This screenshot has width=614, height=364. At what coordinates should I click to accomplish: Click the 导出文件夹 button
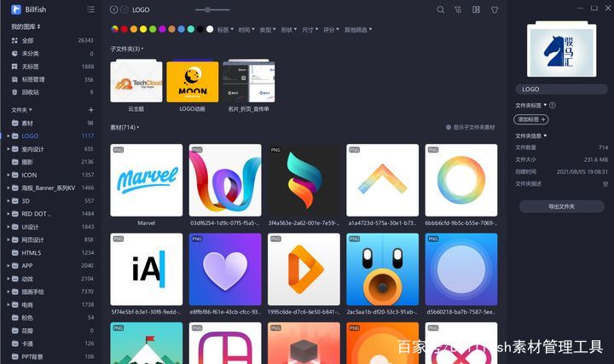click(561, 206)
